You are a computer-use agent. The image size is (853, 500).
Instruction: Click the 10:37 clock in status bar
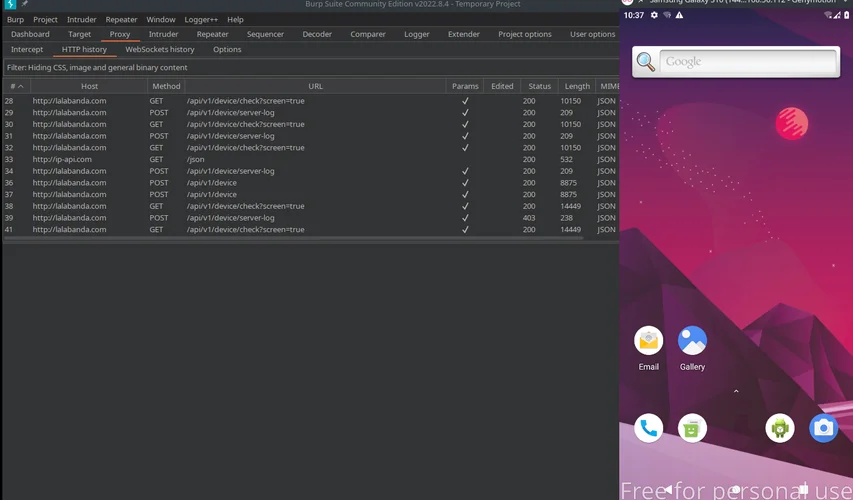[x=634, y=15]
